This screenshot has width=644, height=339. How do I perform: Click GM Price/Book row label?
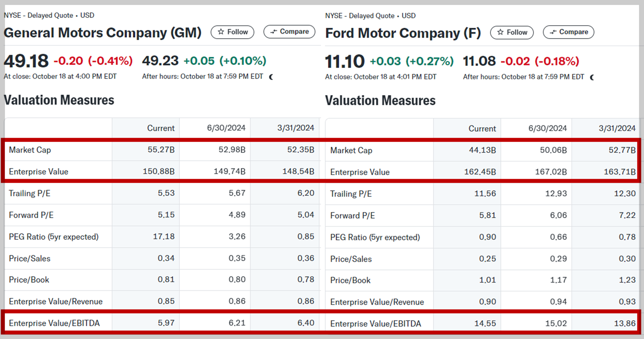pyautogui.click(x=29, y=280)
